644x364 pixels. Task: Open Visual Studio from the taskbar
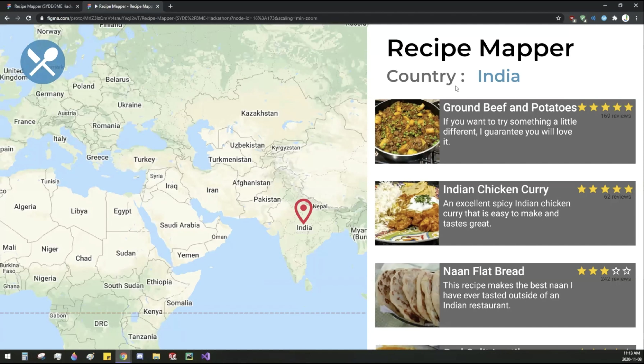pos(206,356)
